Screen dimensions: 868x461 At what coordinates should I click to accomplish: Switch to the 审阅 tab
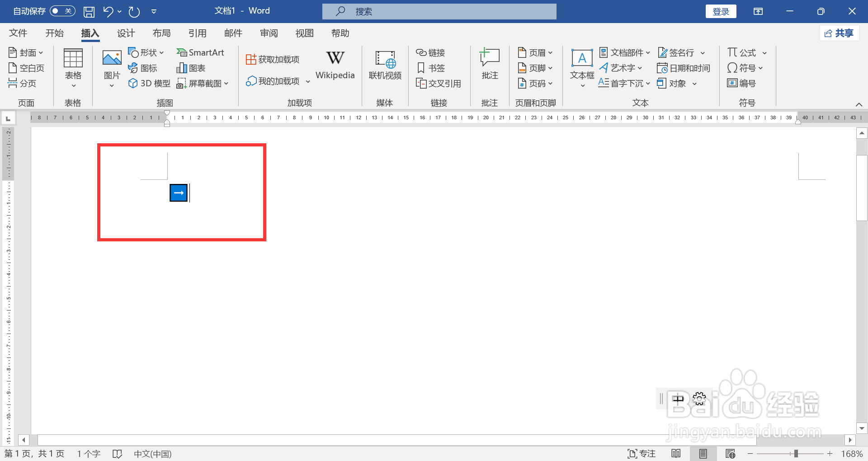(x=269, y=33)
